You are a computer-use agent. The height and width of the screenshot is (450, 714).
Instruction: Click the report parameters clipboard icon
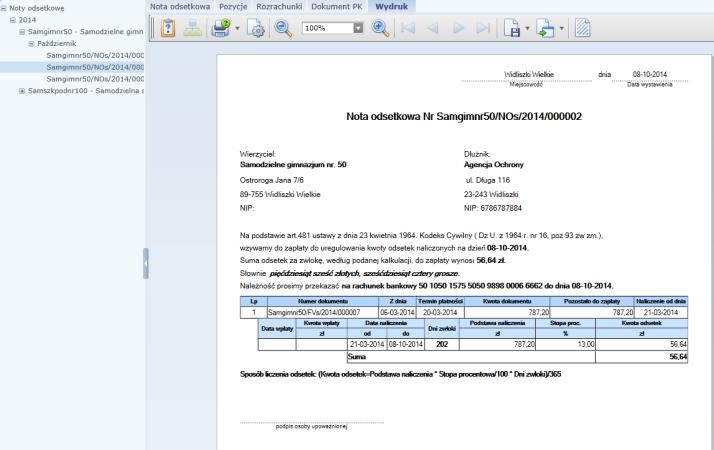pyautogui.click(x=168, y=28)
